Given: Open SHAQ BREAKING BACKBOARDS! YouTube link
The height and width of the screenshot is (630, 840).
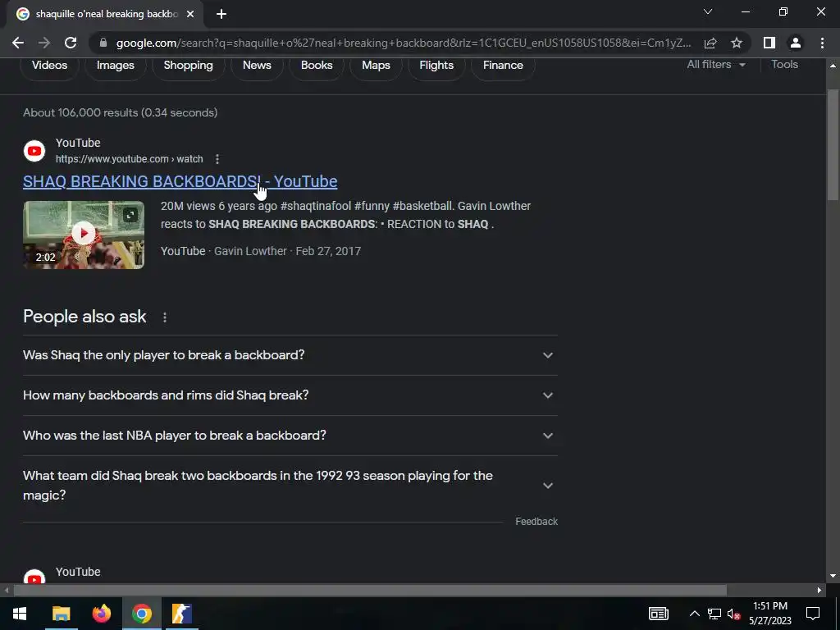Looking at the screenshot, I should point(180,181).
